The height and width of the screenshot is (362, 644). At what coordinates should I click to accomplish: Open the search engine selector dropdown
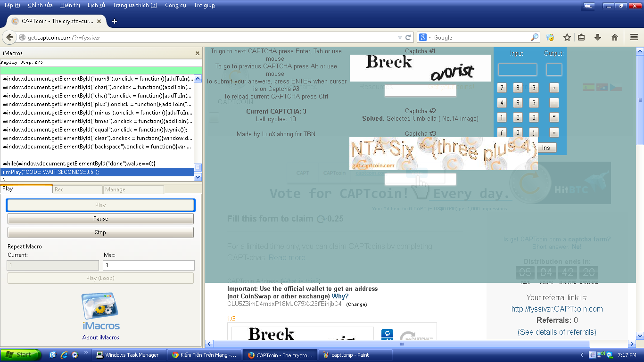(x=425, y=37)
